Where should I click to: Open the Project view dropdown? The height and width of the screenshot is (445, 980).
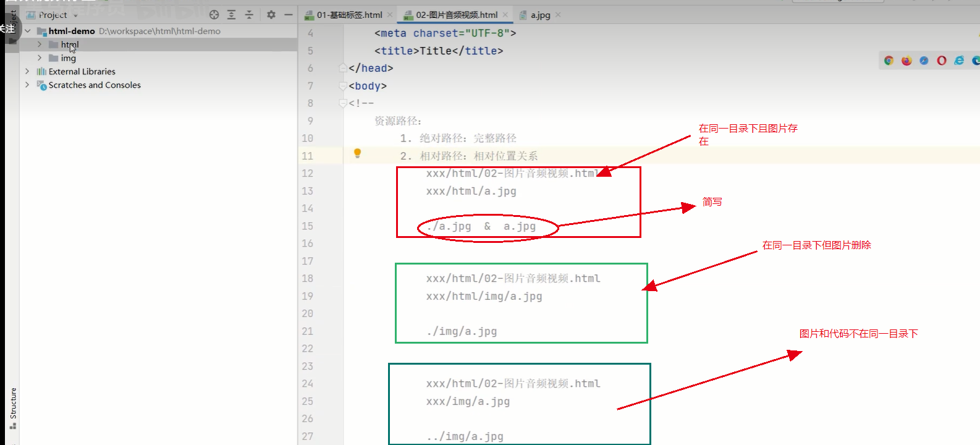pos(75,15)
